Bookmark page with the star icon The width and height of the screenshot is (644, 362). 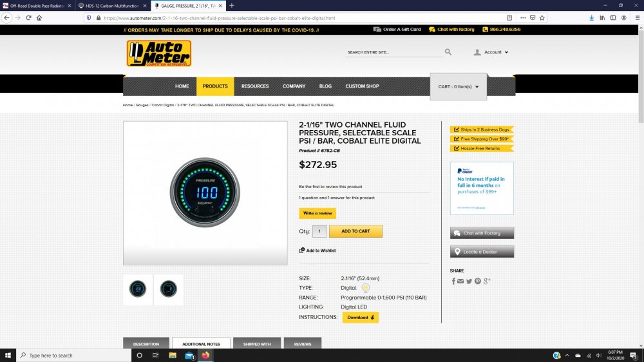(x=542, y=18)
